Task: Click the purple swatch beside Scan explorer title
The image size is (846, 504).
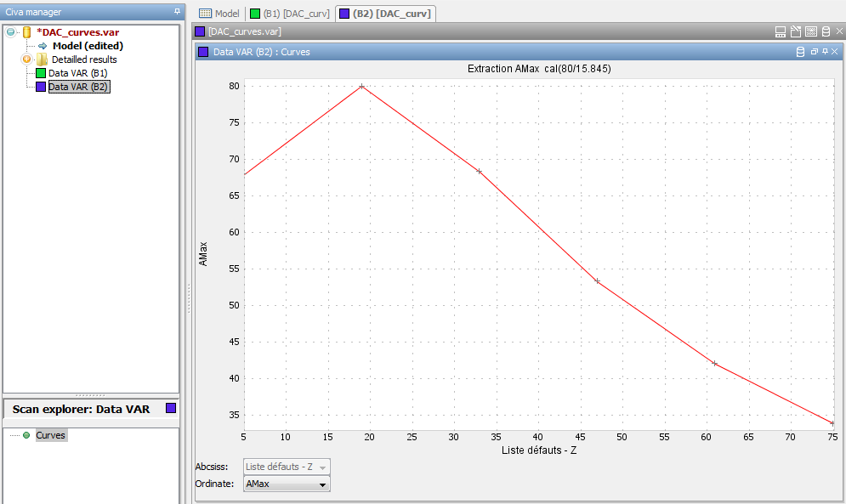Action: coord(171,409)
